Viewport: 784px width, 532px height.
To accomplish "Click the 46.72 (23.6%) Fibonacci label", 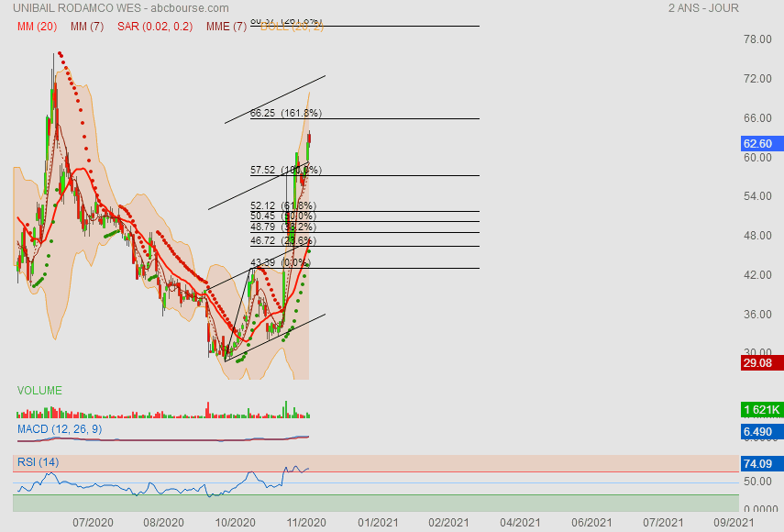I will pos(283,240).
